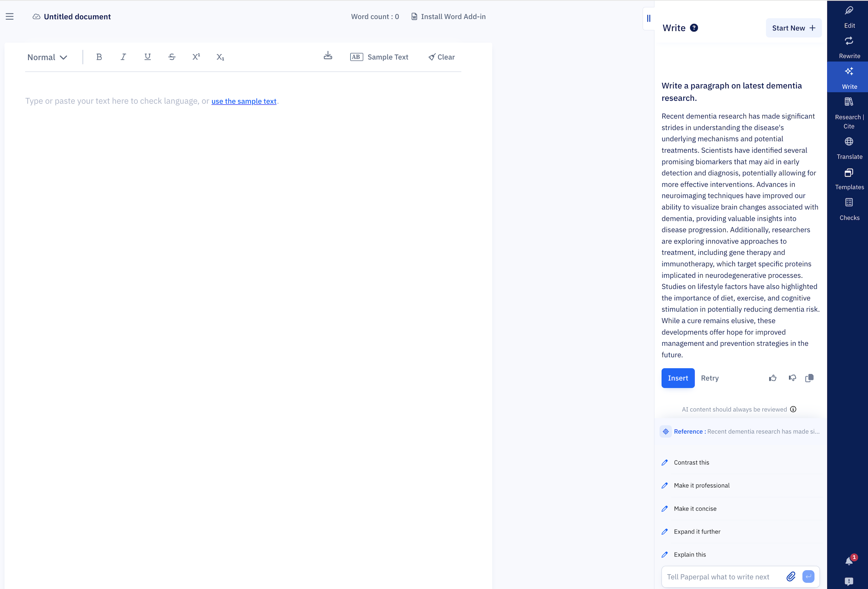Give thumbs down to generated paragraph
868x589 pixels.
pos(792,378)
